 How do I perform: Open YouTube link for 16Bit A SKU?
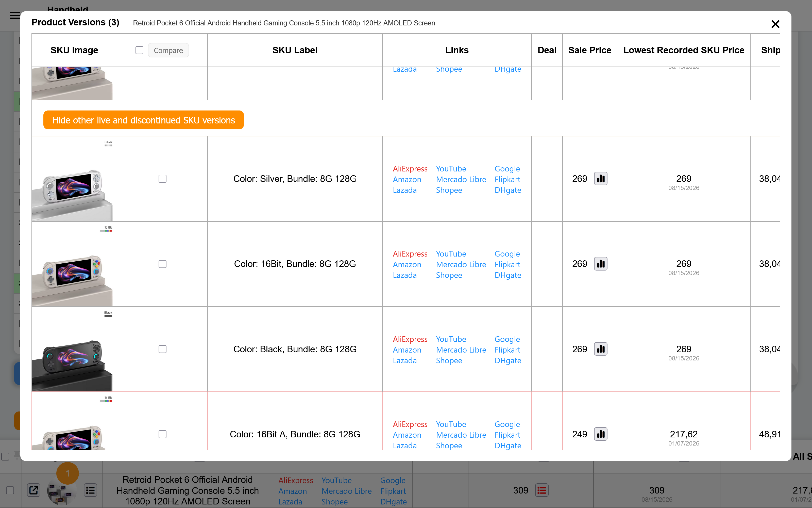coord(451,424)
